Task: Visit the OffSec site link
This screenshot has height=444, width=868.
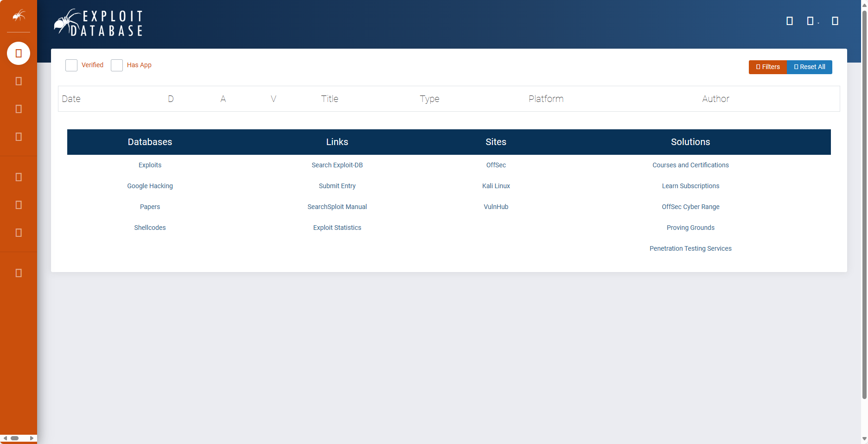Action: tap(496, 165)
